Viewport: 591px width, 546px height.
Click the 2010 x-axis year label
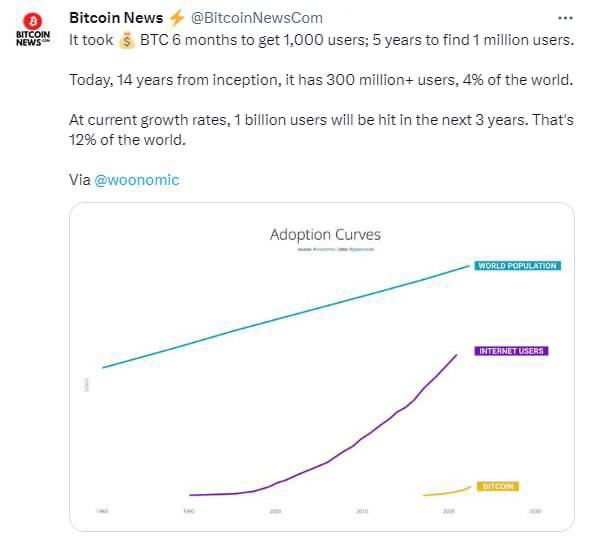pyautogui.click(x=362, y=511)
